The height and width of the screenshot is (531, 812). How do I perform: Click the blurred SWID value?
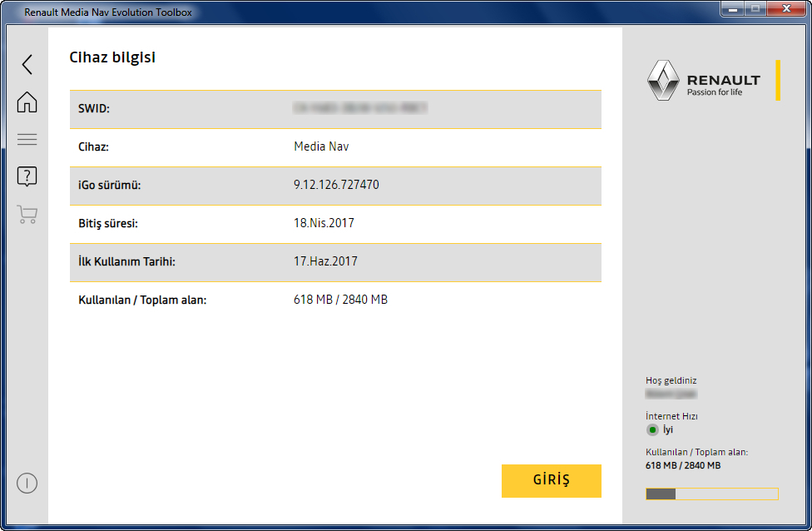coord(360,107)
